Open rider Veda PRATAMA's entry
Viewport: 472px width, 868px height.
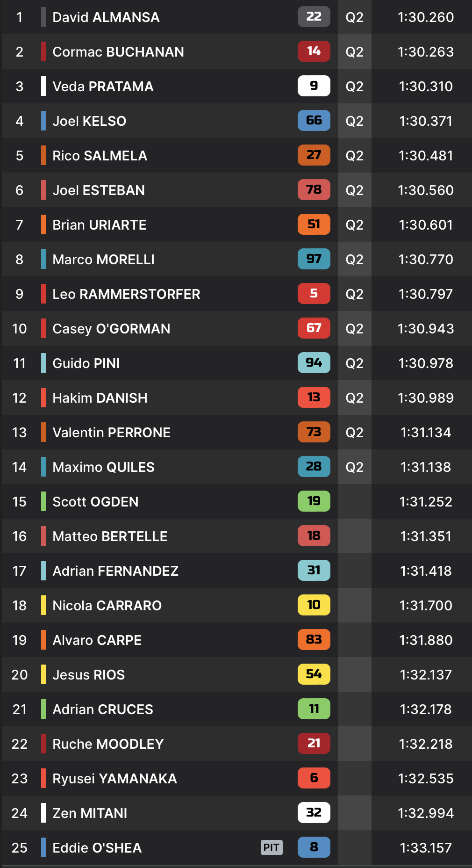pyautogui.click(x=103, y=87)
